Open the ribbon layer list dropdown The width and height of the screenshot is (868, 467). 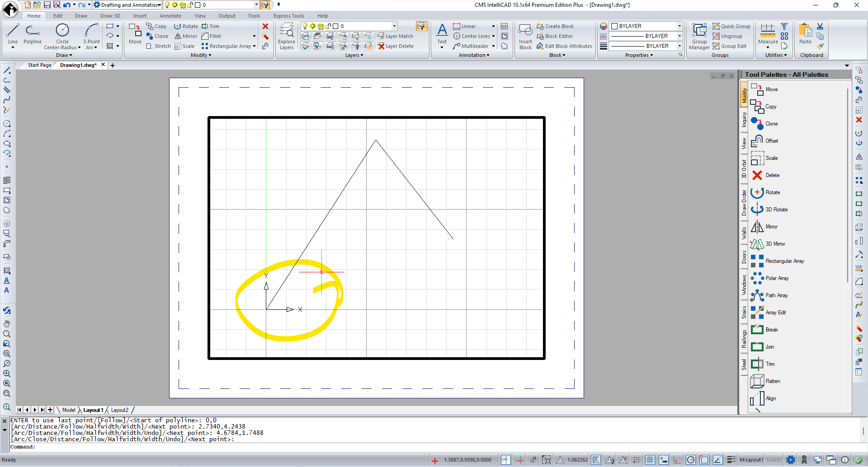[x=394, y=26]
